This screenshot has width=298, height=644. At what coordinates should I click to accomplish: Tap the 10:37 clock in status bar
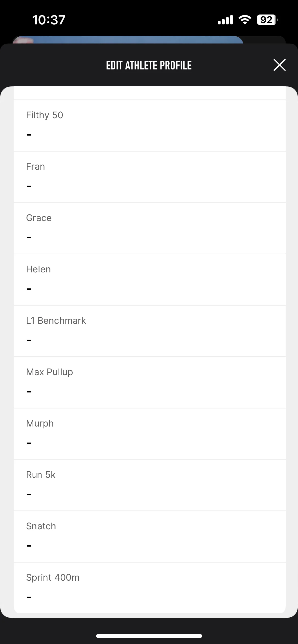point(49,20)
